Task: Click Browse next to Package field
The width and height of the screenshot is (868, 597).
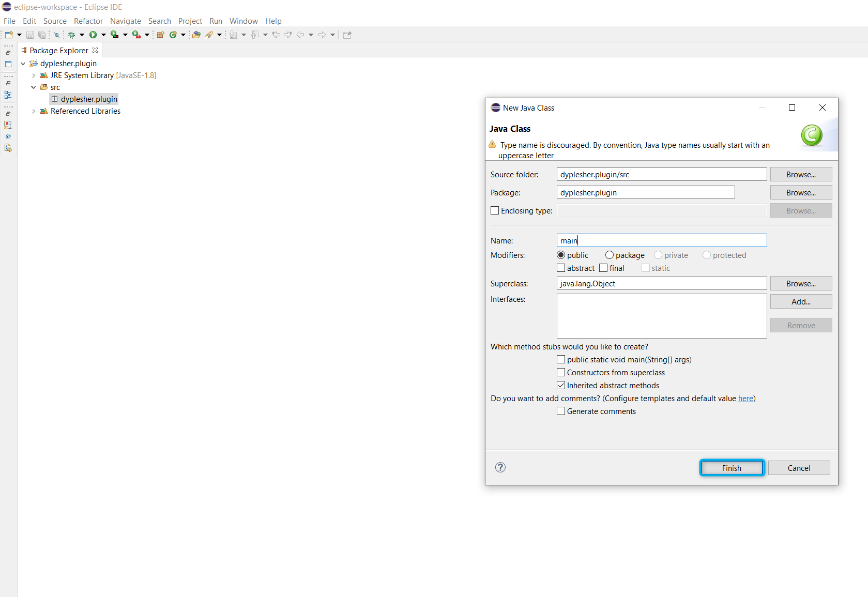Action: (x=801, y=192)
